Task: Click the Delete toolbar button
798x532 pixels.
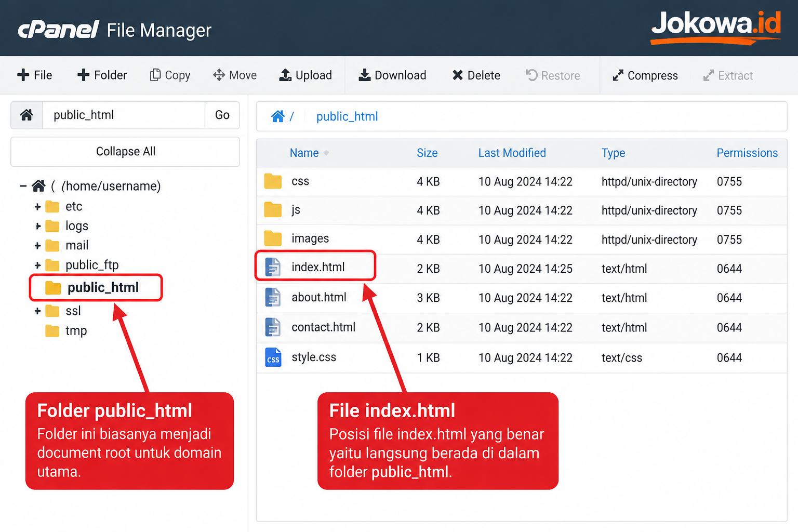Action: tap(476, 75)
